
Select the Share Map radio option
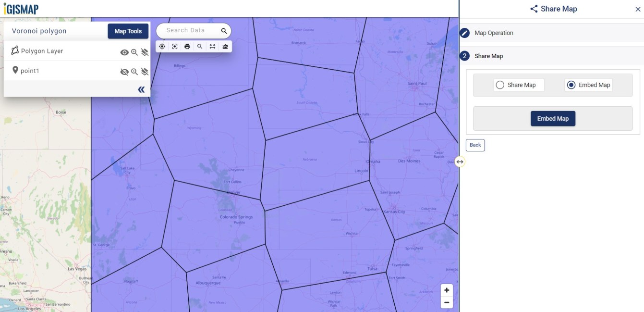(x=500, y=85)
